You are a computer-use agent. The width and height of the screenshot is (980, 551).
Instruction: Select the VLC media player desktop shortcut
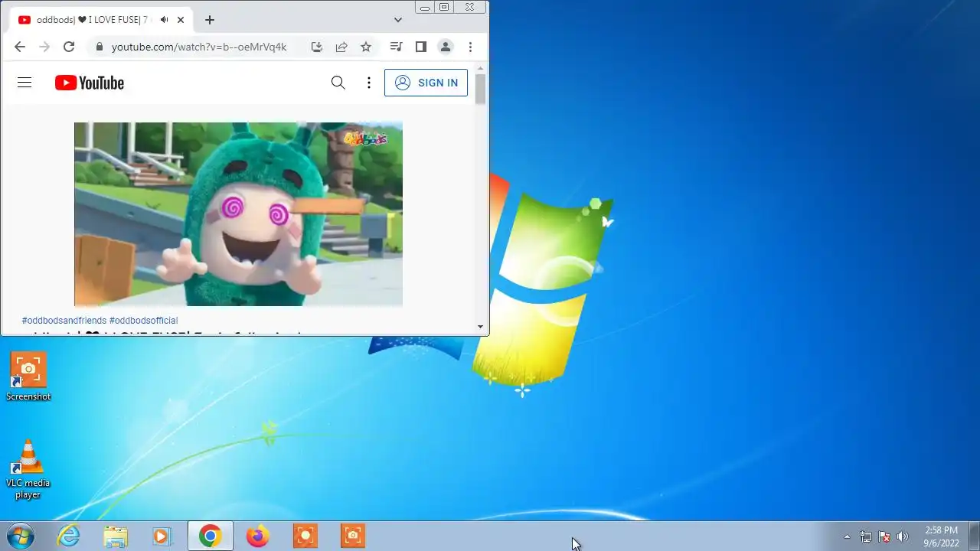(x=28, y=468)
